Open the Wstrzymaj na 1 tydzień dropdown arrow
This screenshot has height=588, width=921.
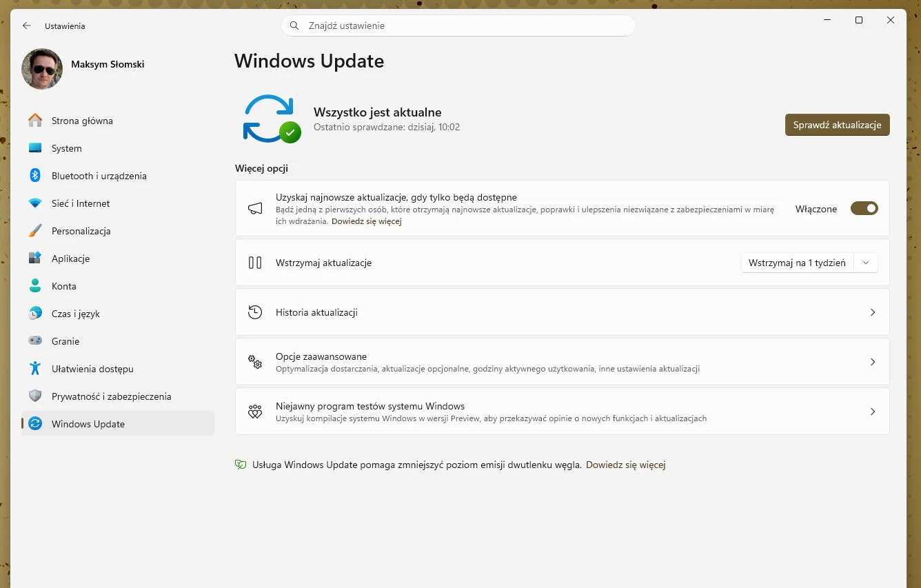(866, 263)
